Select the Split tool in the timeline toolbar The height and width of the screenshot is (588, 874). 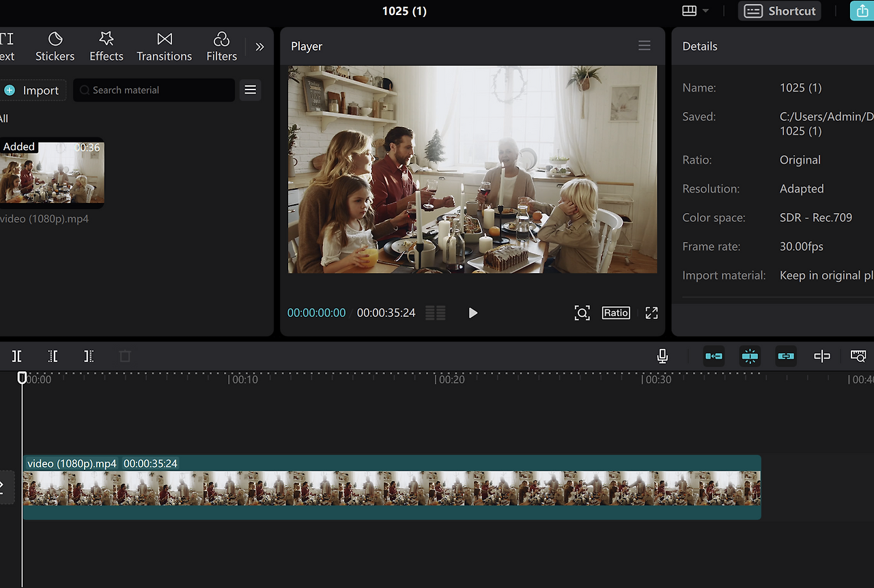click(x=16, y=356)
